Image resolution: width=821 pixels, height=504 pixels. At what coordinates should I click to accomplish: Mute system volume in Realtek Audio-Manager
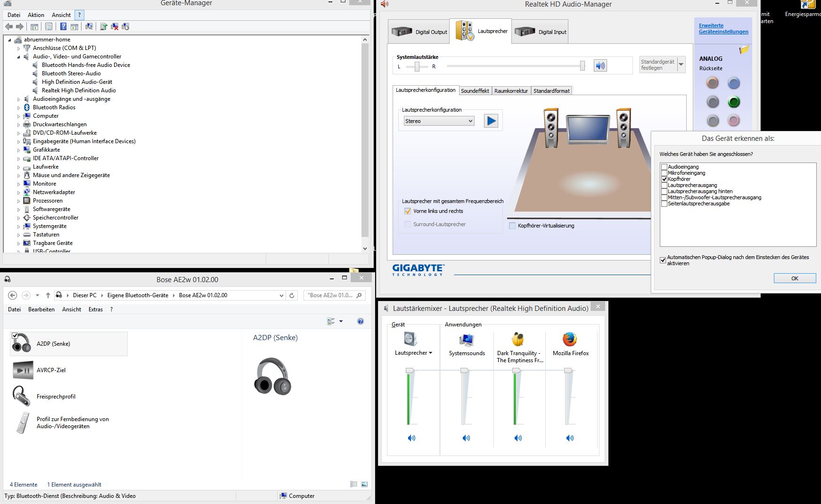point(600,65)
